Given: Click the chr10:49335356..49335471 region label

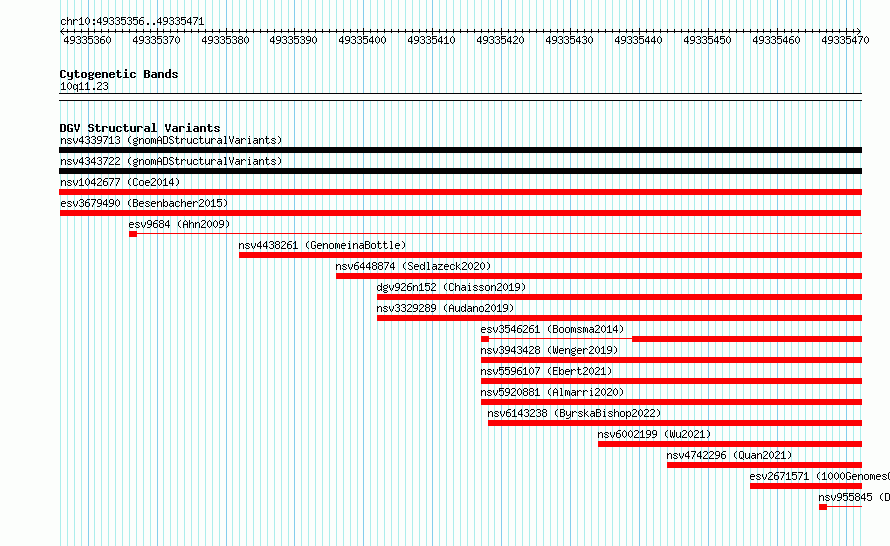Looking at the screenshot, I should pos(132,21).
